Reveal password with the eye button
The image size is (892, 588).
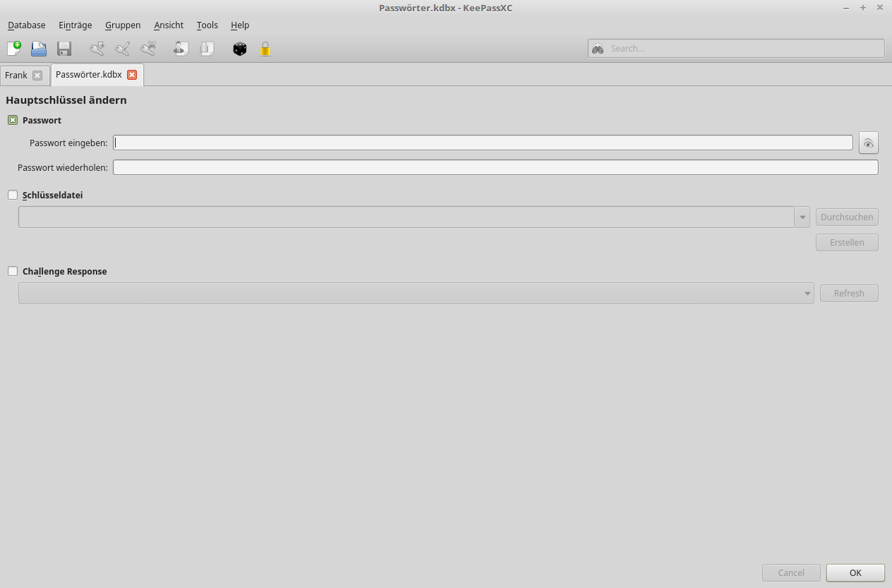click(869, 143)
